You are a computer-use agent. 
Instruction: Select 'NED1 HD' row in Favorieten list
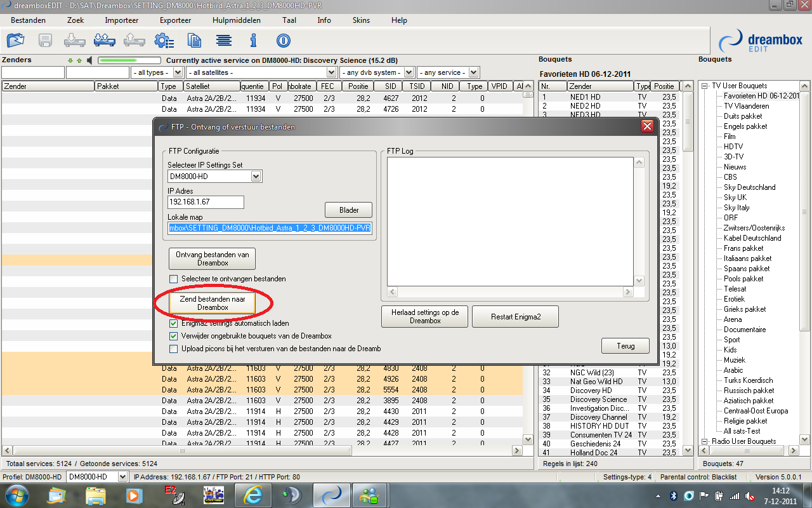click(x=609, y=97)
